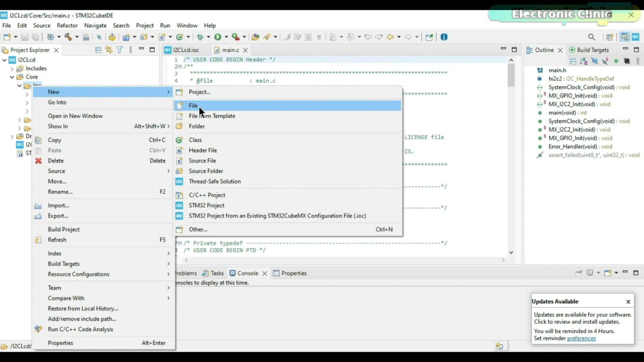
Task: Open Project Explorer view menu dots
Action: pyautogui.click(x=130, y=50)
